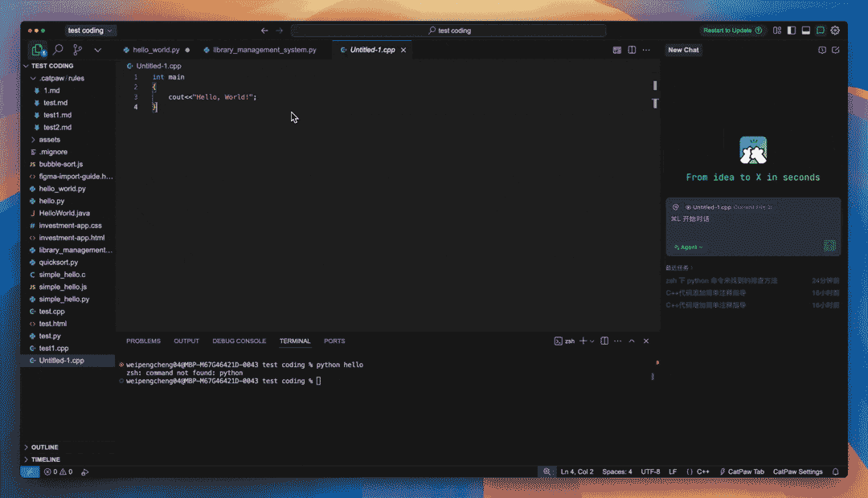This screenshot has width=868, height=498.
Task: Open the settings gear in the title bar
Action: tap(835, 31)
